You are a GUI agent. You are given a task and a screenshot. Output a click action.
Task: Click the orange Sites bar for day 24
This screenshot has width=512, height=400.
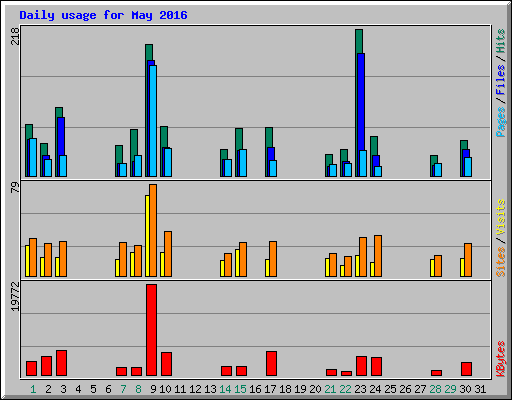(378, 256)
